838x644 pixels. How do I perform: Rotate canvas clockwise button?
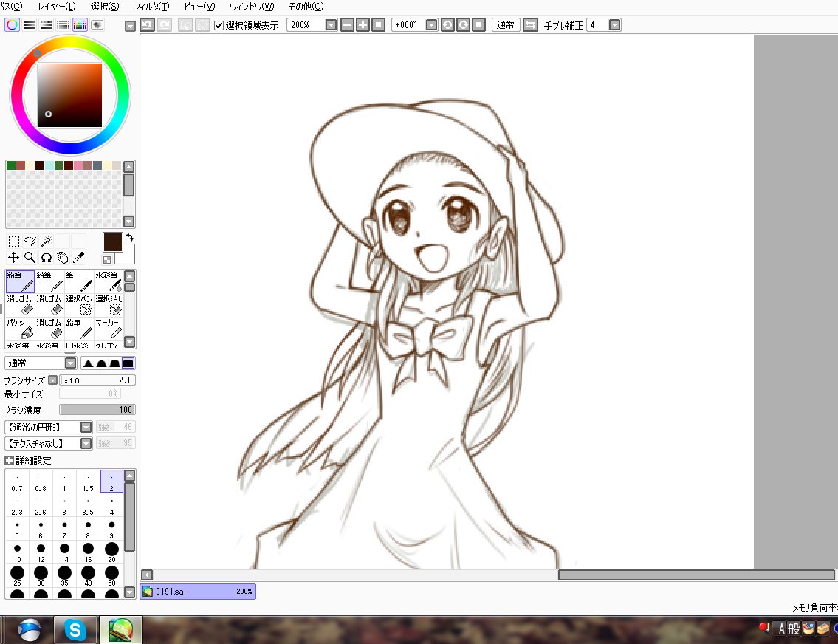tap(464, 24)
